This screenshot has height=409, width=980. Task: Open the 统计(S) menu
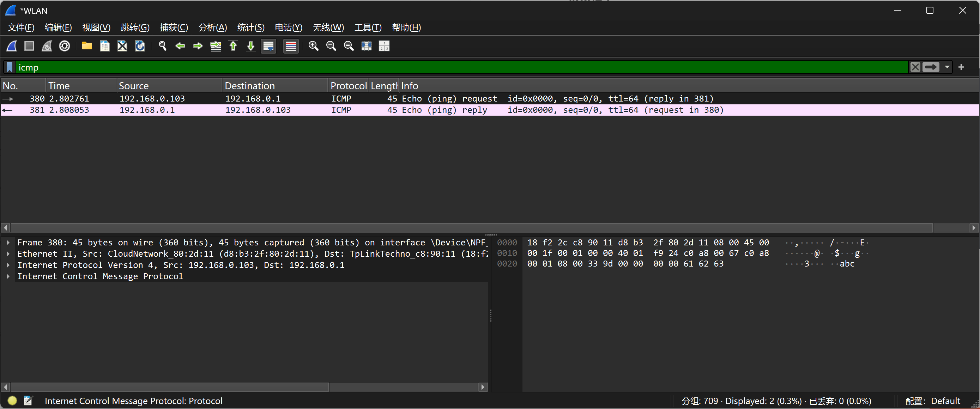[x=250, y=27]
